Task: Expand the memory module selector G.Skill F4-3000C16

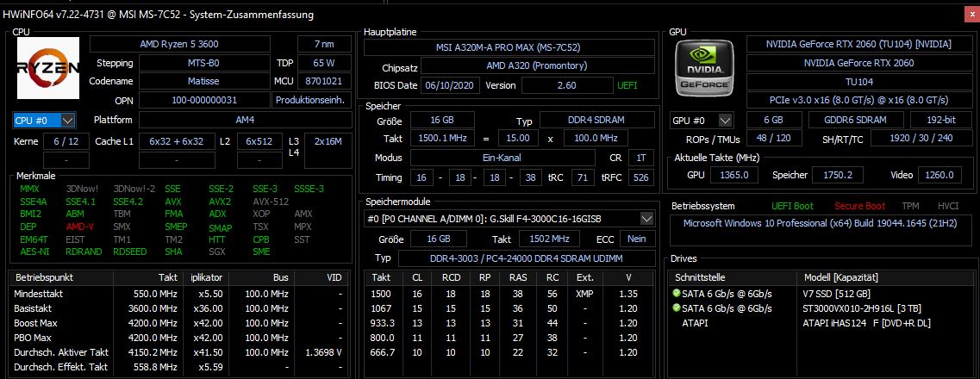Action: click(509, 219)
